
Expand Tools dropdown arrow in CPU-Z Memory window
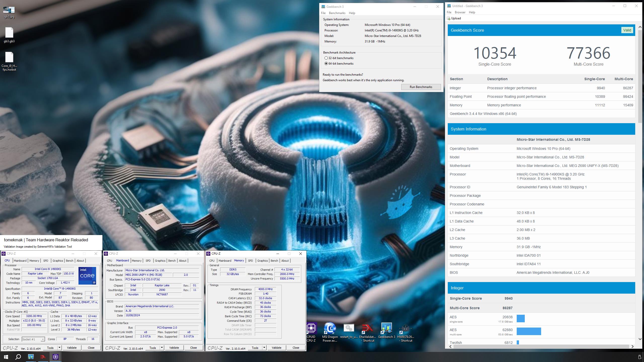(x=264, y=348)
